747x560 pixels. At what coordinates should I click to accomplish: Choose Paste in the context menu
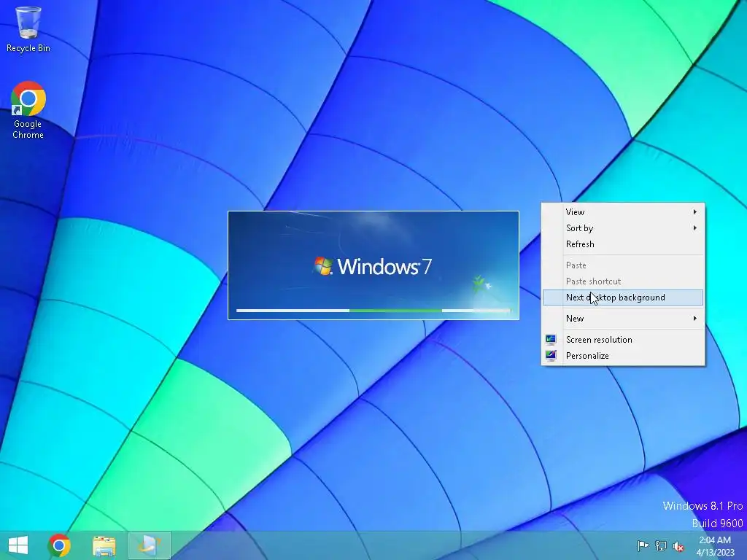coord(623,265)
